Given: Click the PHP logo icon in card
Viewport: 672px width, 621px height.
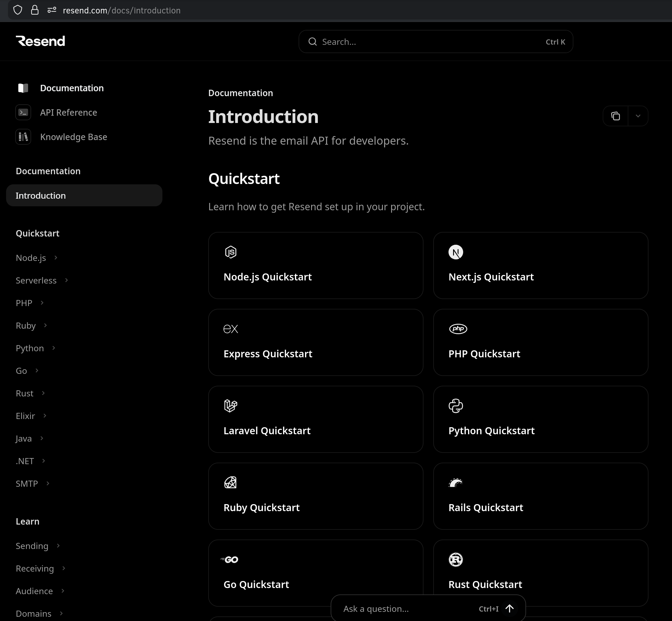Looking at the screenshot, I should (458, 329).
